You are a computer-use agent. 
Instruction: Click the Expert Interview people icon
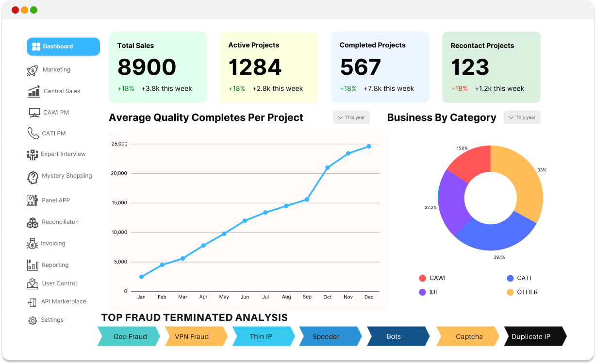[x=33, y=155]
